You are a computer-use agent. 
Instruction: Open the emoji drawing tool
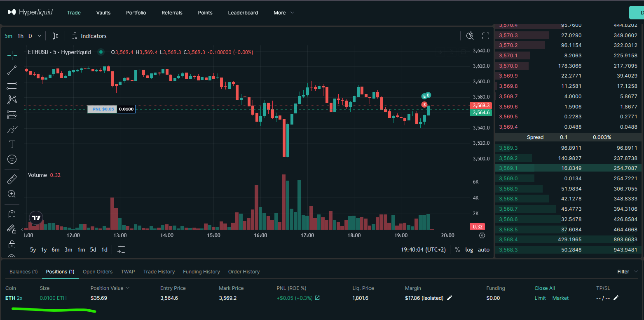point(12,159)
